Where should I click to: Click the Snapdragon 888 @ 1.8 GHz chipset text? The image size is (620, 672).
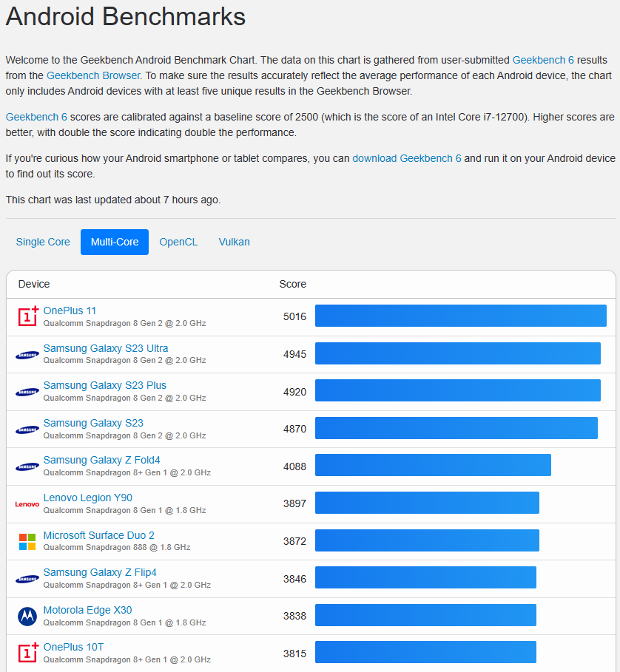pyautogui.click(x=117, y=547)
